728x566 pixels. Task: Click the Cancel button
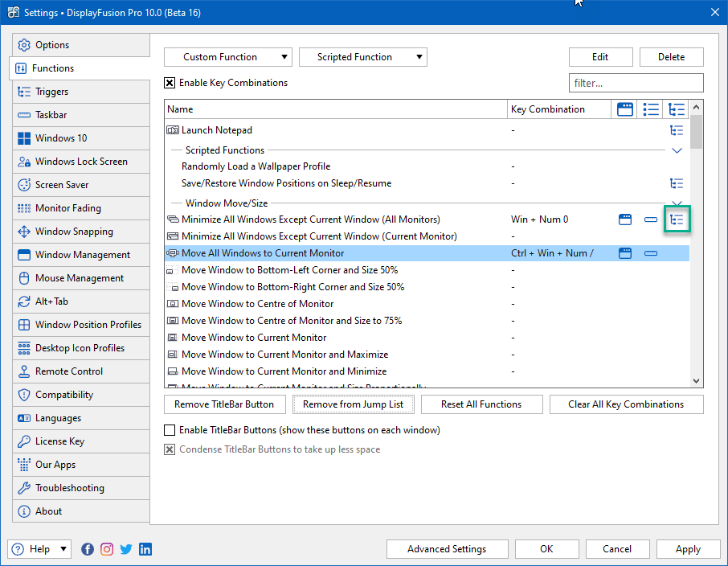617,549
